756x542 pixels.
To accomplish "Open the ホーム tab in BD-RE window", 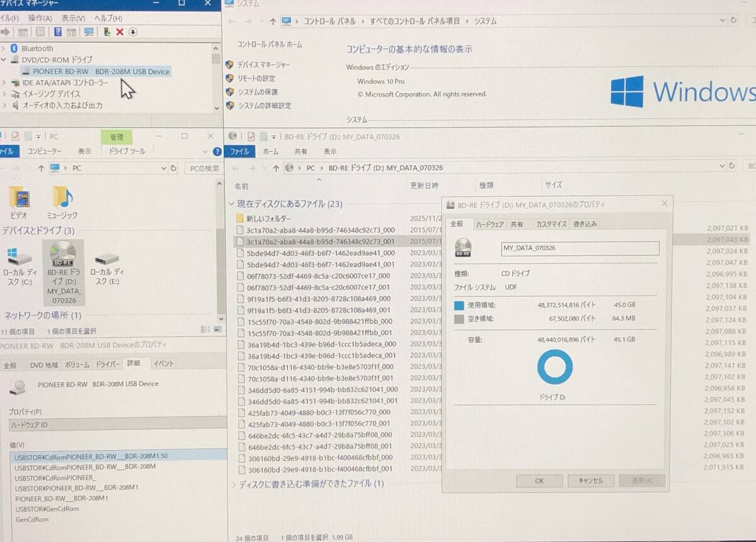I will pos(270,151).
